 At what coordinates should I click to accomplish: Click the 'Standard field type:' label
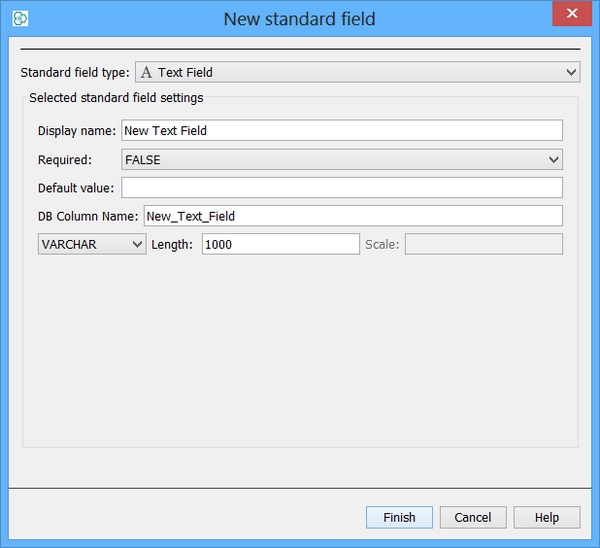pos(75,72)
